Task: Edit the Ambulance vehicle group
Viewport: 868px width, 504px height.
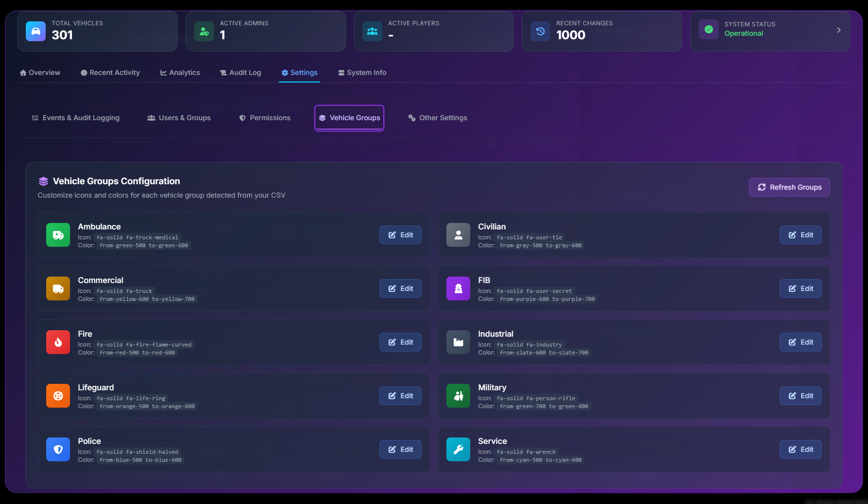Action: (400, 235)
